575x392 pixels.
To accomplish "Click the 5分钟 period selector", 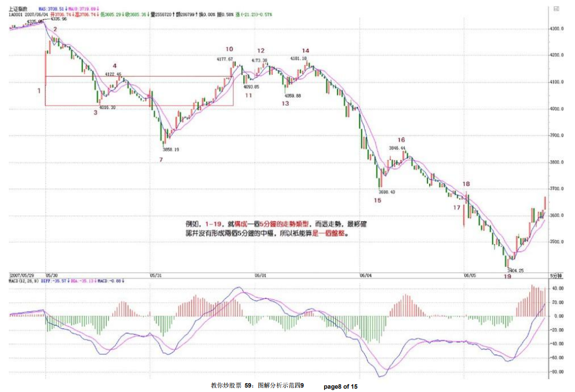I will click(555, 275).
